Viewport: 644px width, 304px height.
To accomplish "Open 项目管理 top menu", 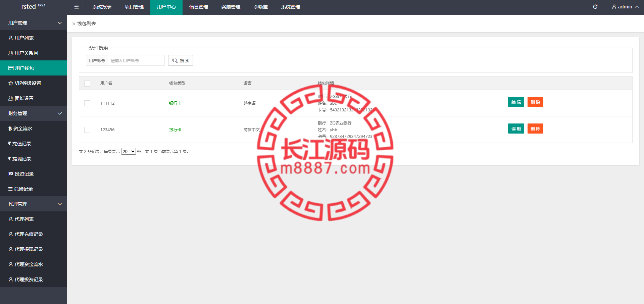I will pyautogui.click(x=134, y=7).
